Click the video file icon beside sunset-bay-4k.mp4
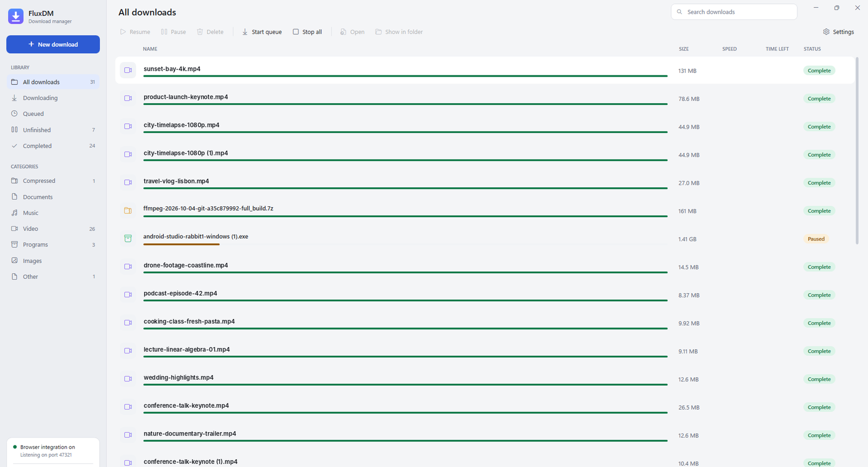This screenshot has height=467, width=868. (128, 70)
